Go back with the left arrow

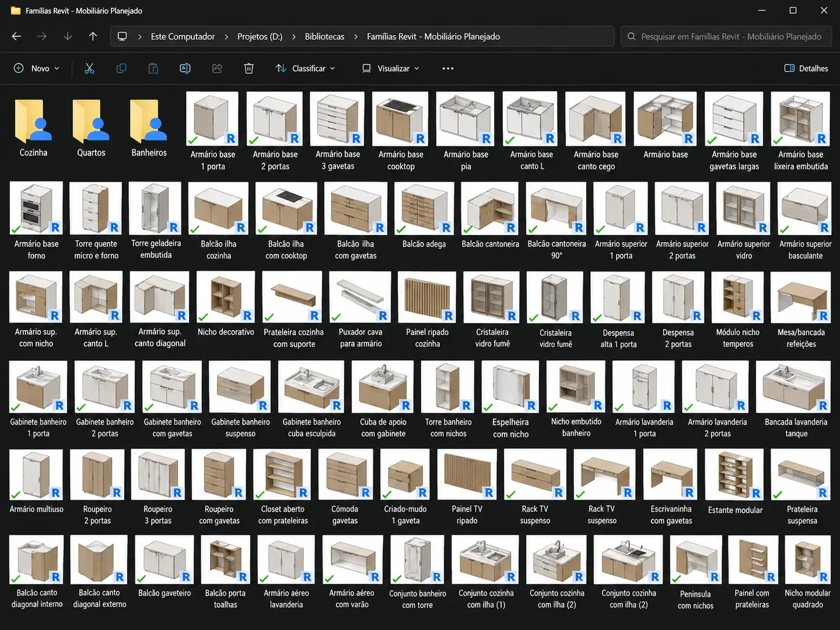click(16, 37)
